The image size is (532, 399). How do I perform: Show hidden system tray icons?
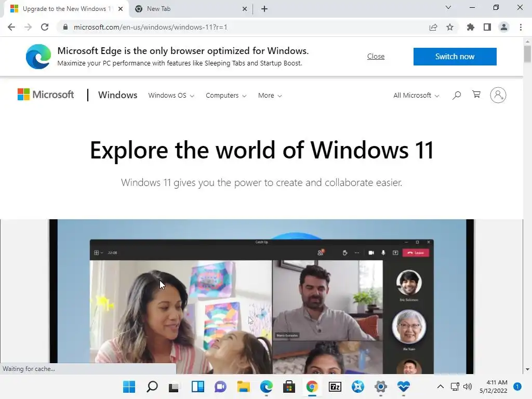click(441, 387)
